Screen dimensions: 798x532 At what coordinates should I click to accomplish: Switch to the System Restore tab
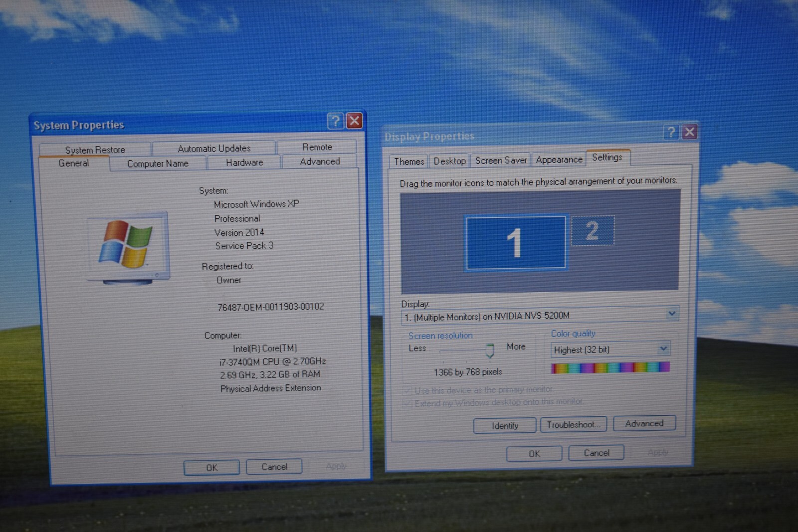click(95, 150)
